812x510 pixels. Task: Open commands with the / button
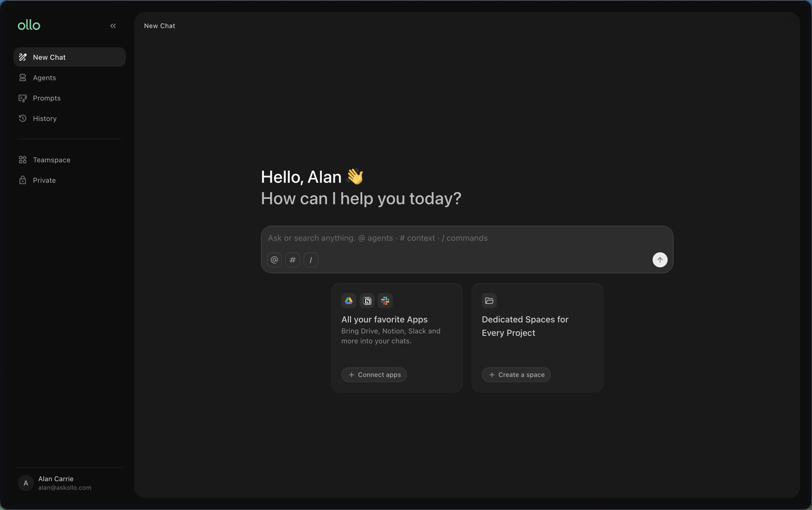(x=311, y=260)
